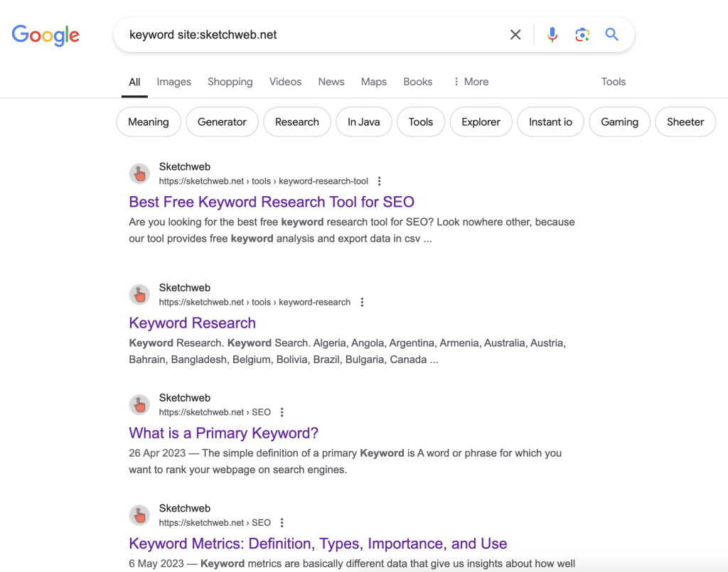Switch to the News tab
The height and width of the screenshot is (572, 728).
[331, 82]
